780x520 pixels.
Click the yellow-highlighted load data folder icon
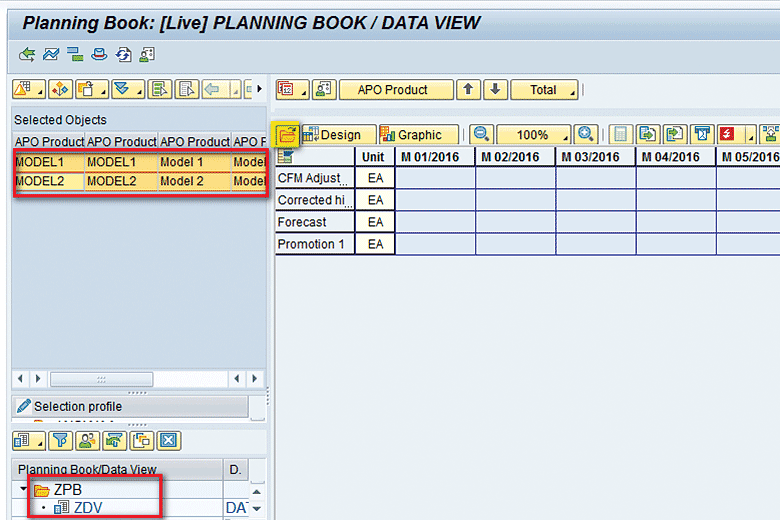[x=287, y=135]
